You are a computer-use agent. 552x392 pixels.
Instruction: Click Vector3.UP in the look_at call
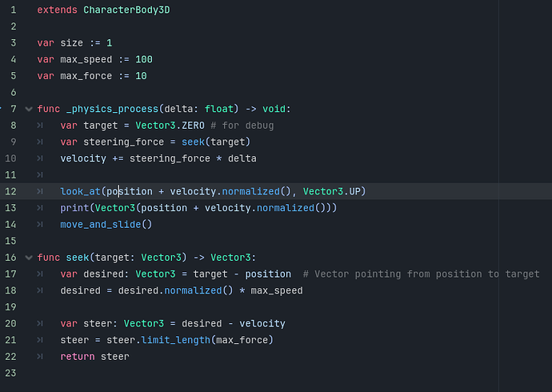click(x=332, y=191)
